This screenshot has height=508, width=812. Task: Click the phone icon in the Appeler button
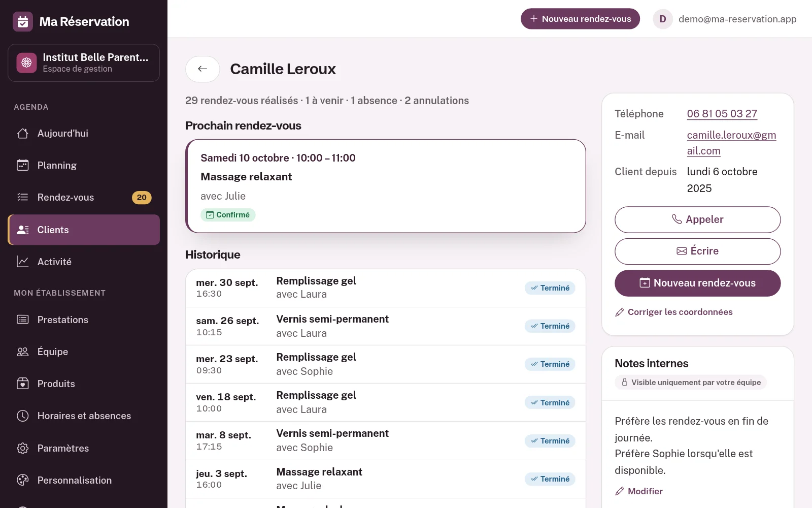tap(677, 219)
